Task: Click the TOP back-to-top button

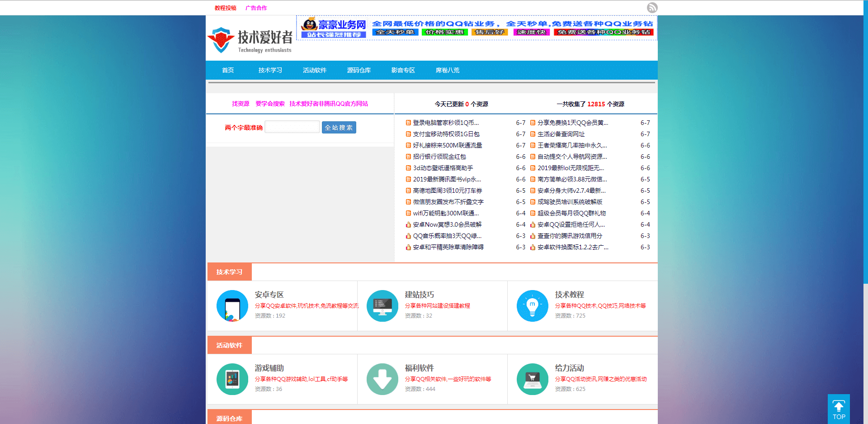Action: pos(839,409)
